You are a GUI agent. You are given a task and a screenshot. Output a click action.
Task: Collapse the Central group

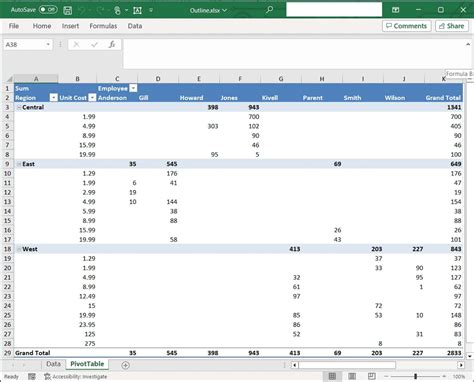pos(19,107)
